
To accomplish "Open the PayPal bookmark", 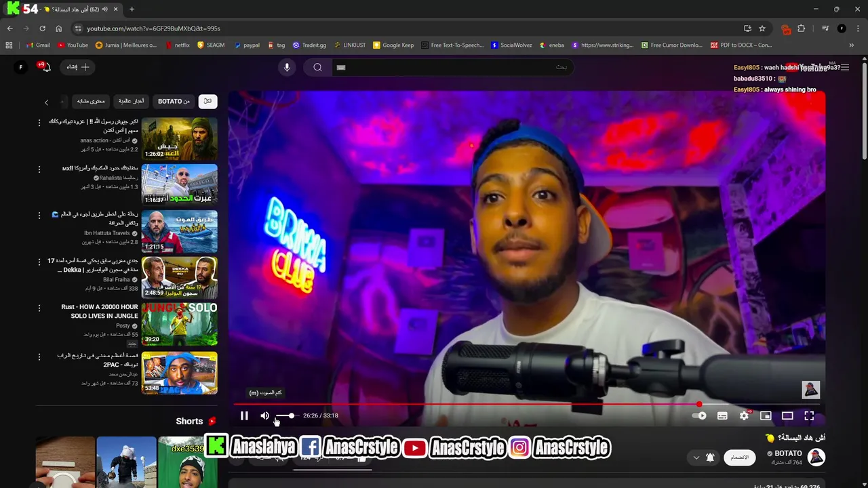I will pos(247,45).
